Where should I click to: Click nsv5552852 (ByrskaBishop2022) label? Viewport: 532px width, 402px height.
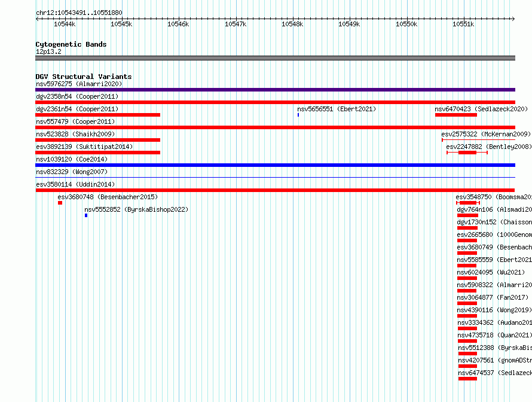[x=136, y=209]
